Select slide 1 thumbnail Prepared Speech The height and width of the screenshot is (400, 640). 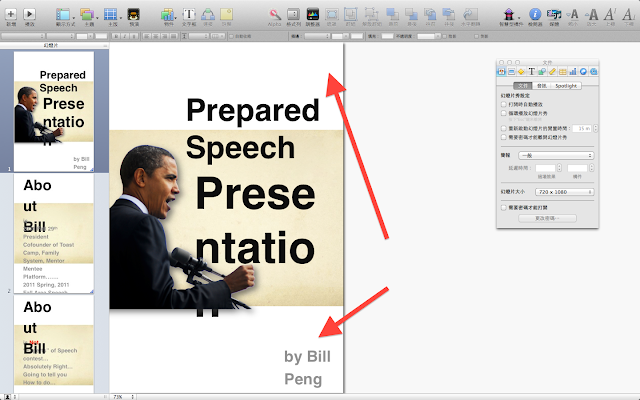point(54,111)
